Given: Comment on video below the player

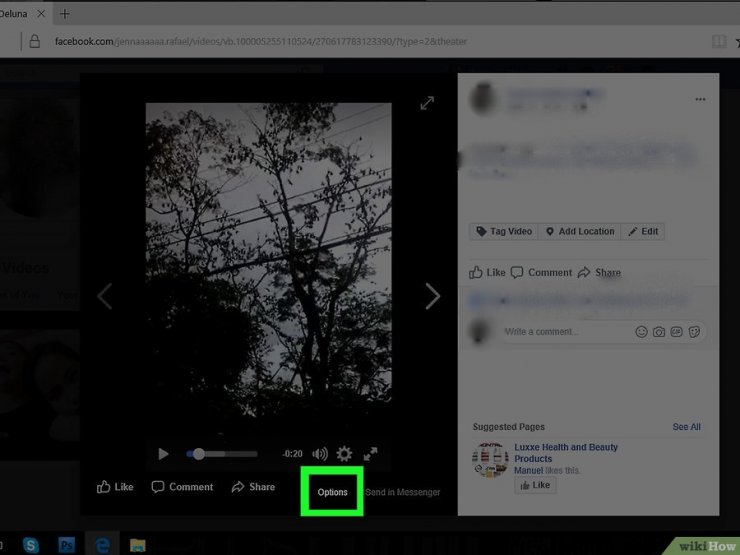Looking at the screenshot, I should point(182,487).
